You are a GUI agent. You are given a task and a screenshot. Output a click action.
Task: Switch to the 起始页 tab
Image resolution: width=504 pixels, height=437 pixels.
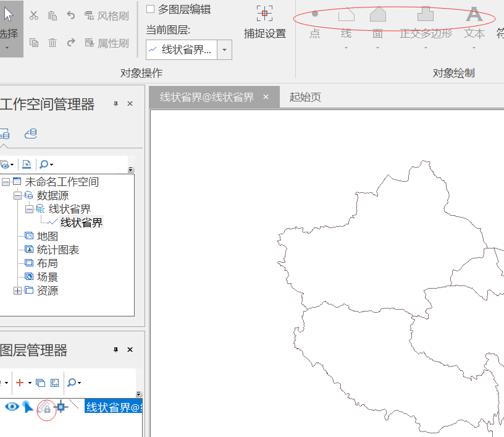coord(305,97)
